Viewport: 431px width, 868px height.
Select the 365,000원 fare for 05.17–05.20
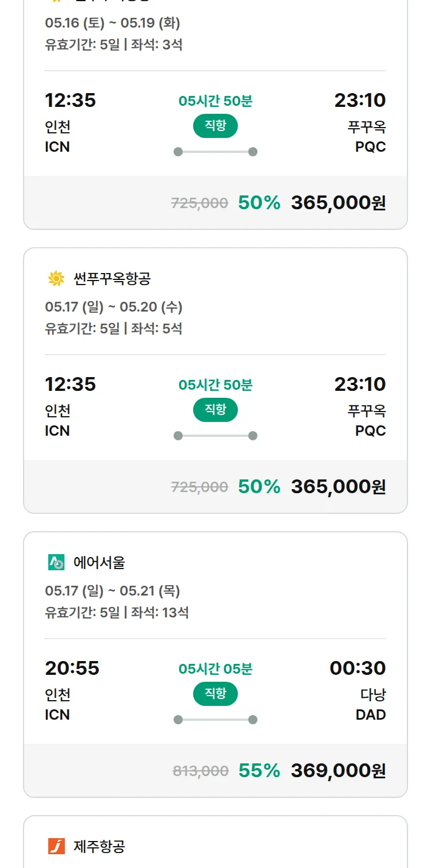coord(338,487)
